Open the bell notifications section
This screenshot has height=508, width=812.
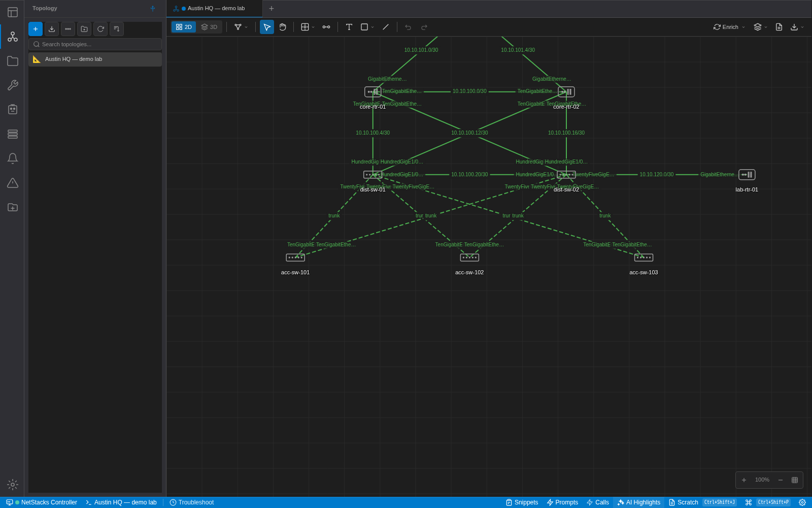pyautogui.click(x=13, y=158)
